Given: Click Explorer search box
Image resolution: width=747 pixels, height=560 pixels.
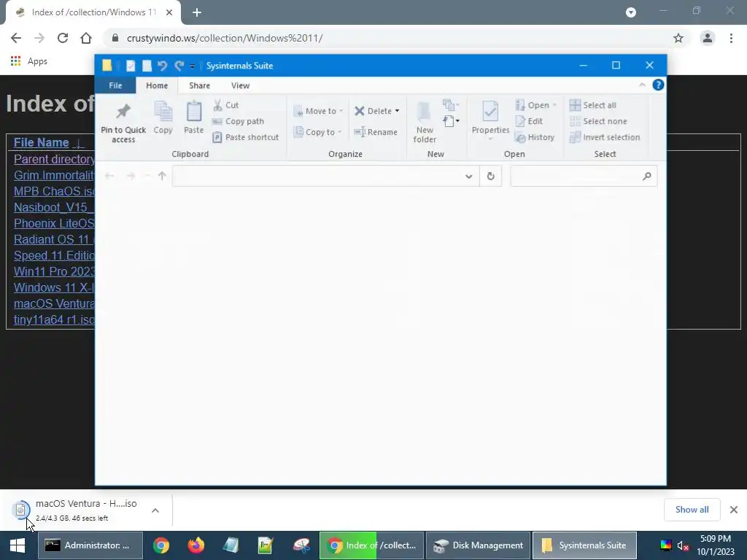Looking at the screenshot, I should coord(584,176).
